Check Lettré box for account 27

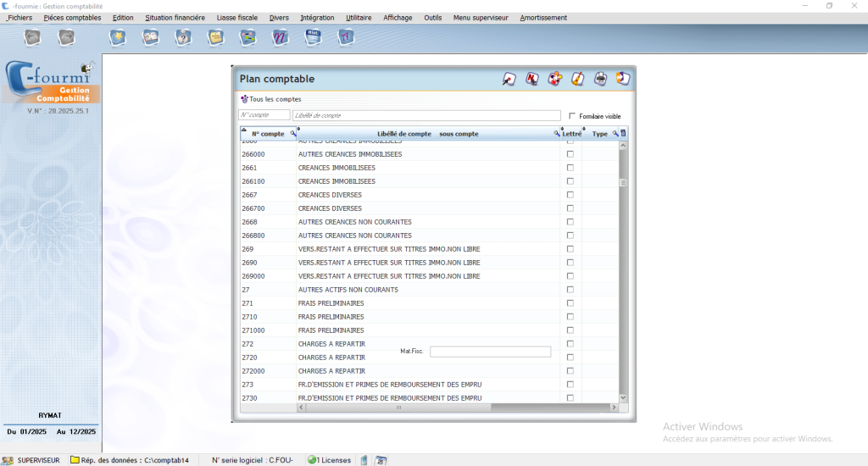pyautogui.click(x=570, y=290)
